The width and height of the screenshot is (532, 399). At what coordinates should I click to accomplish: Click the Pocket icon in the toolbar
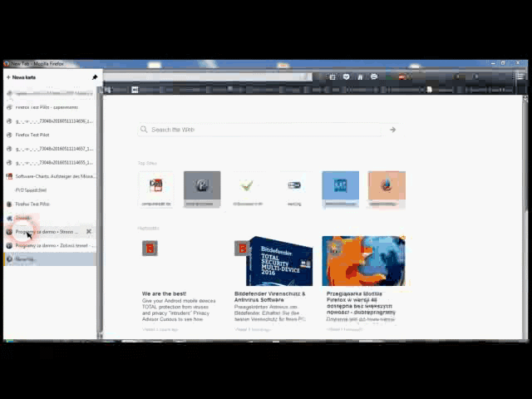[x=346, y=77]
